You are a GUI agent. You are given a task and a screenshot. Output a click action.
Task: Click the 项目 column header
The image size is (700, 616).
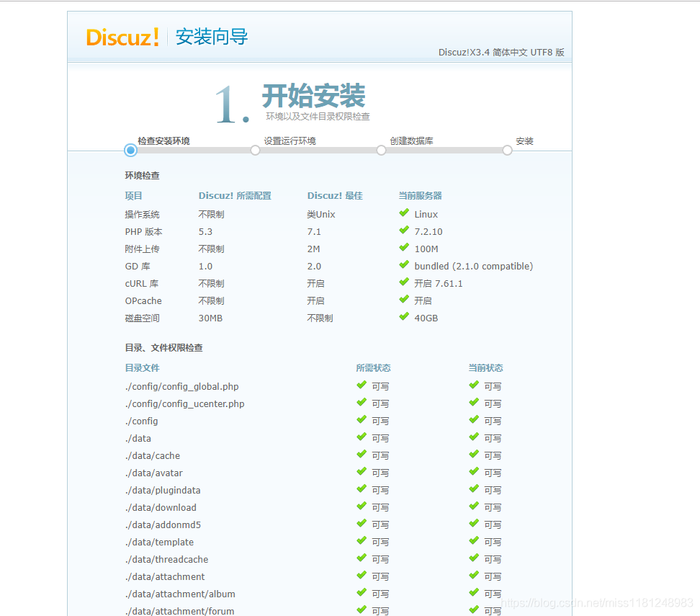pos(133,196)
